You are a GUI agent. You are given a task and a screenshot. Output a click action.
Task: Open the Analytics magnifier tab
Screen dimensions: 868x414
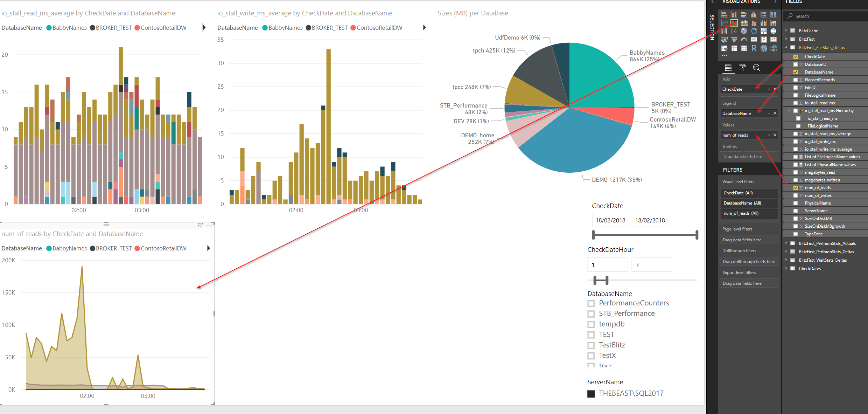(757, 68)
